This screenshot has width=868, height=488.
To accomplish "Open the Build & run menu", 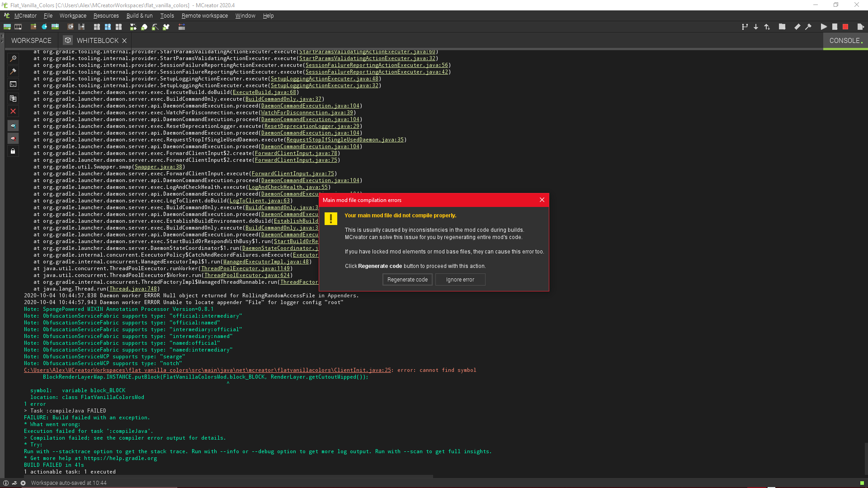I will [139, 15].
